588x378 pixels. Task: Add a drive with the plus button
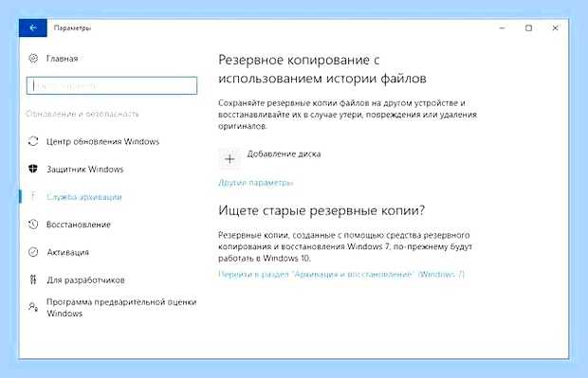pos(230,159)
